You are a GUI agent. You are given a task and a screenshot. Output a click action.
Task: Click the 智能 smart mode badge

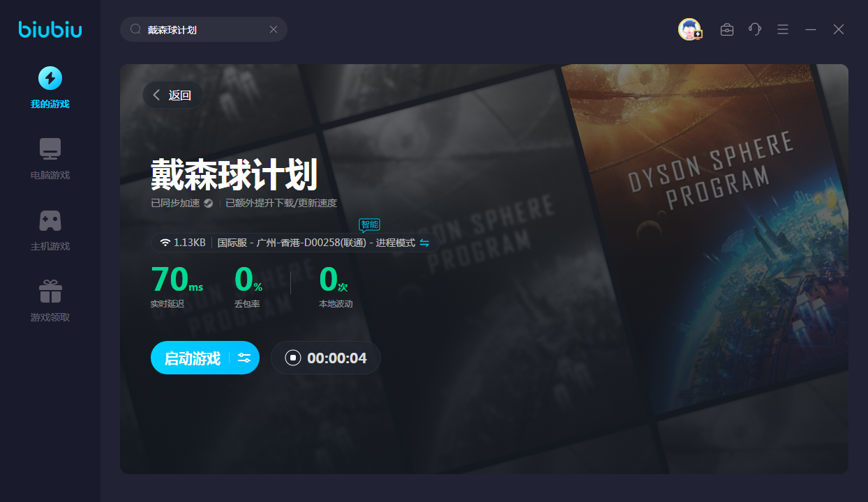369,225
